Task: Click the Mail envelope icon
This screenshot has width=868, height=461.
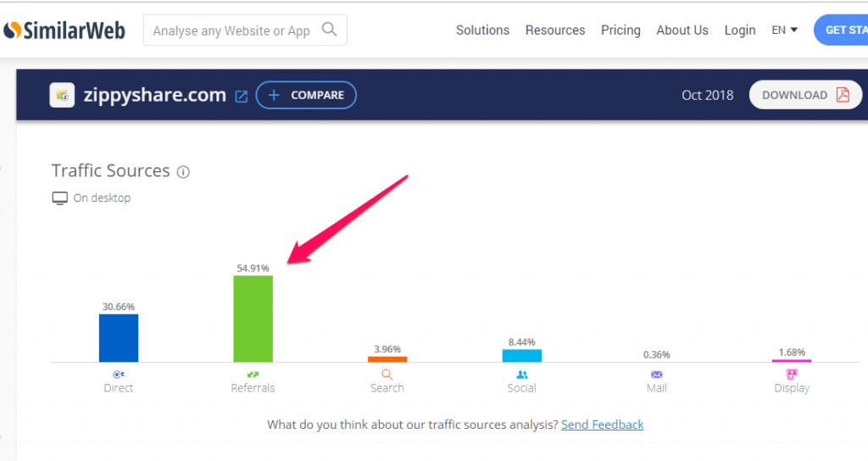Action: (x=657, y=375)
